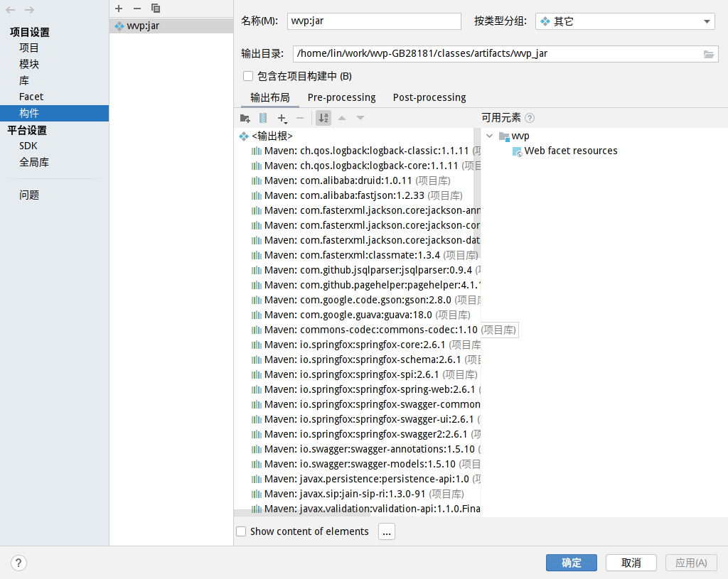Click the 名称 name input field
728x579 pixels.
(x=374, y=21)
